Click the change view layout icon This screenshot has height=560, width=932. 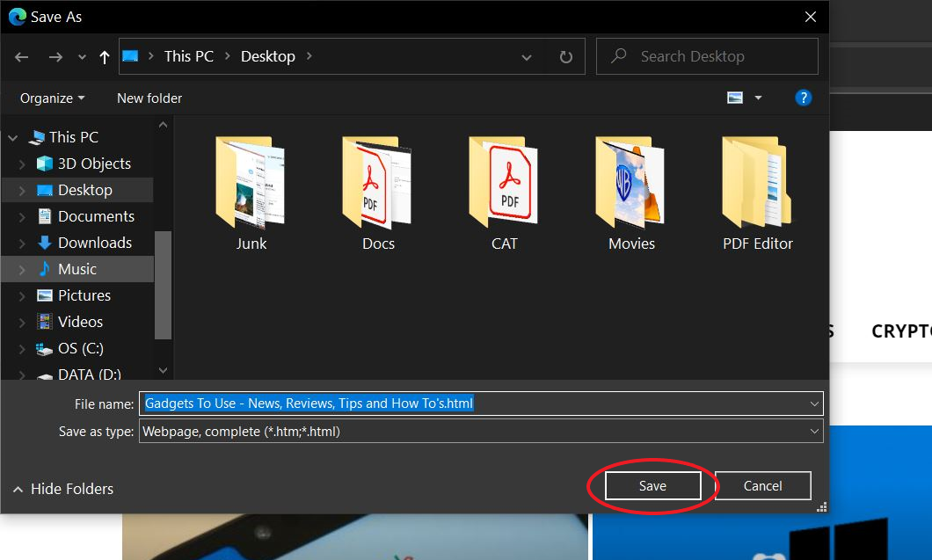(x=736, y=98)
